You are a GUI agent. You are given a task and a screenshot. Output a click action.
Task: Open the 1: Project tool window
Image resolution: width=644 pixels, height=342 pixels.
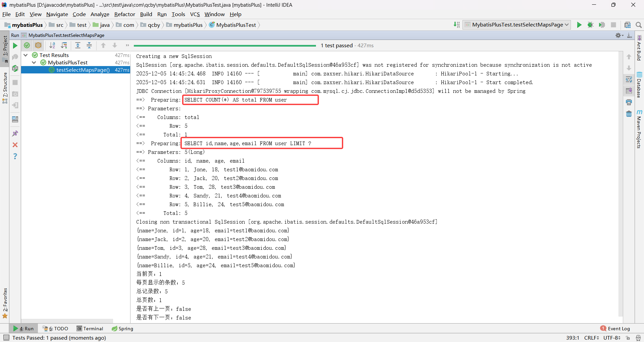pyautogui.click(x=5, y=49)
